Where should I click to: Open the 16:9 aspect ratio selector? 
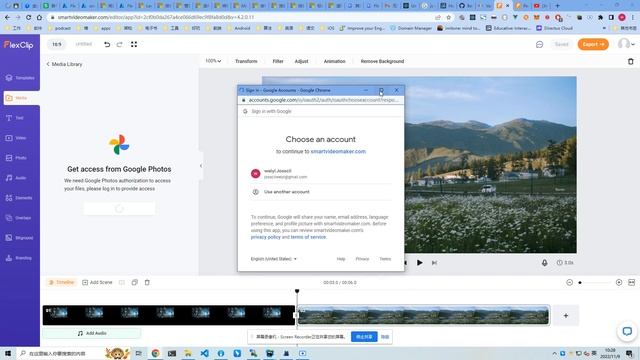click(x=57, y=44)
